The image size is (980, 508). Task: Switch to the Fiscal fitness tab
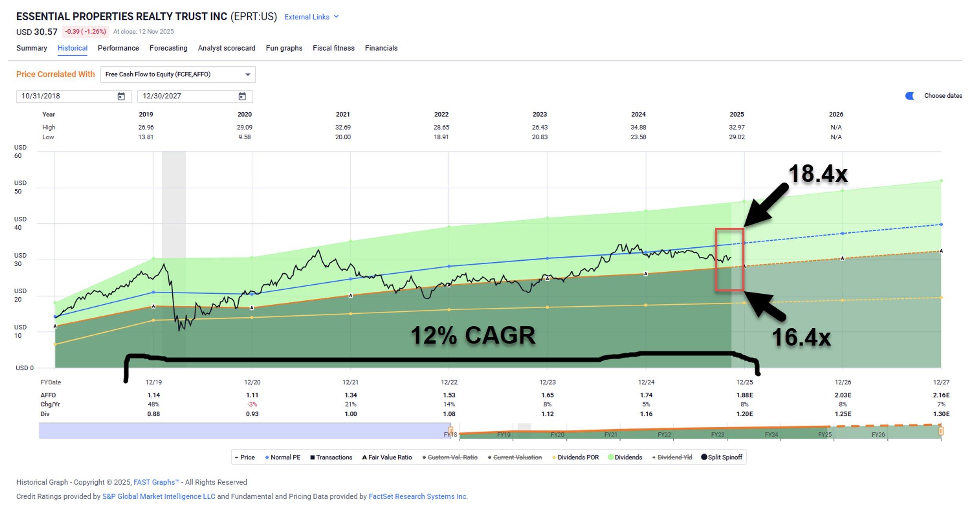pyautogui.click(x=333, y=48)
